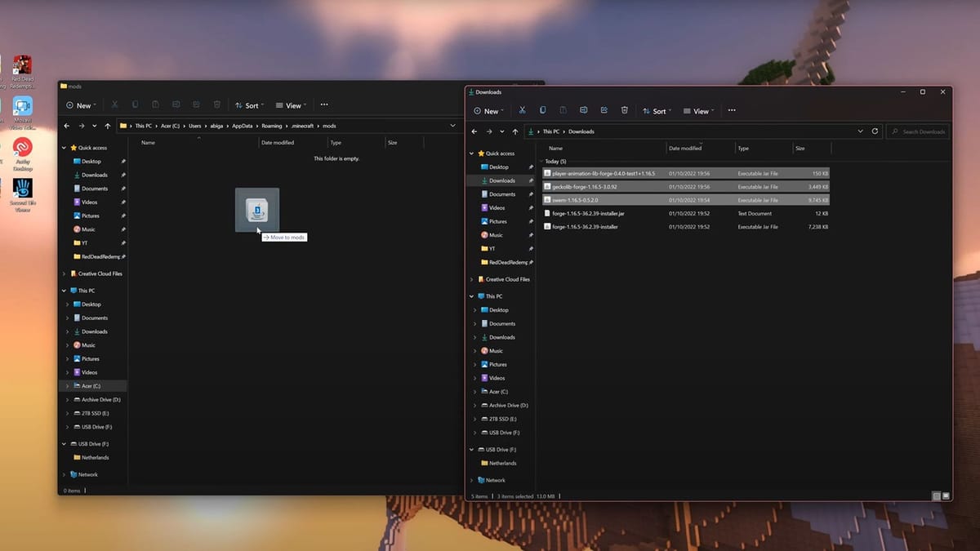Select the Delete trash icon in Downloads toolbar
This screenshot has height=551, width=980.
coord(625,110)
